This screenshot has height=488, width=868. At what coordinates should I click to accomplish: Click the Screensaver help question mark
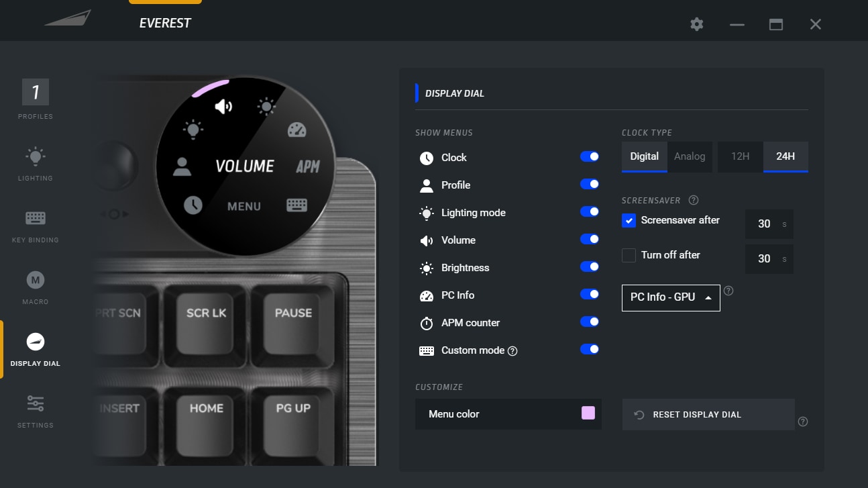[694, 200]
